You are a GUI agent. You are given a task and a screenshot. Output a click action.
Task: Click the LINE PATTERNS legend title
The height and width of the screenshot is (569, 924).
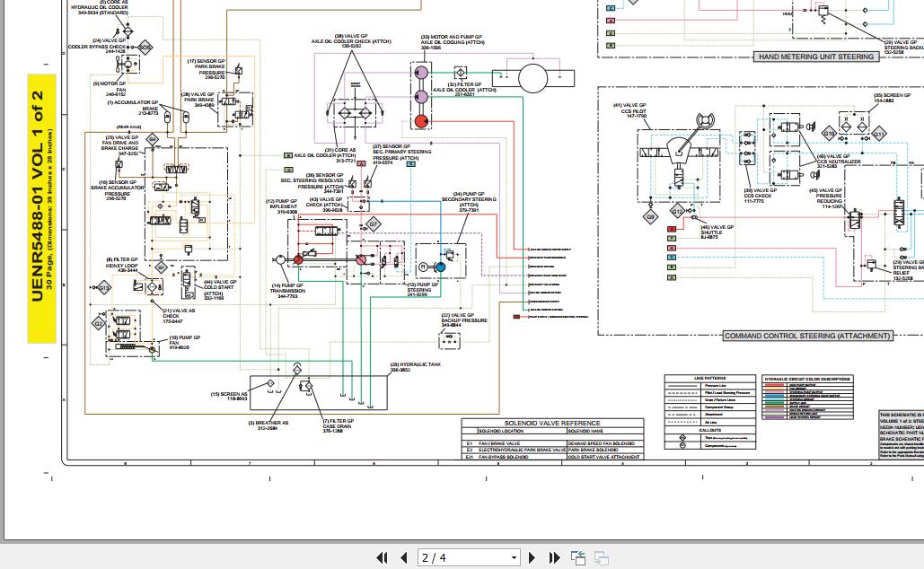[x=710, y=377]
